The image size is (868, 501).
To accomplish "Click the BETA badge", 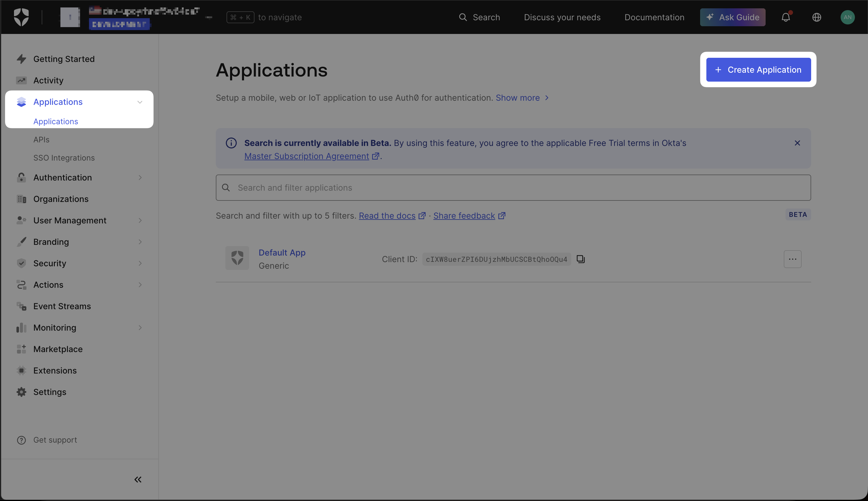I will [797, 215].
